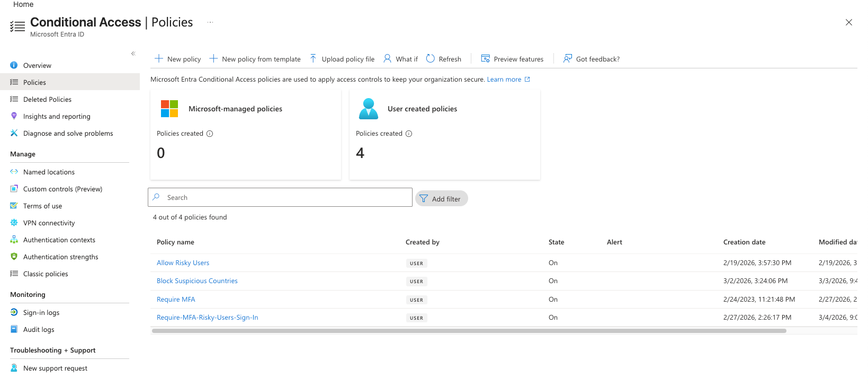Open the What if tool
The height and width of the screenshot is (386, 868).
(400, 59)
